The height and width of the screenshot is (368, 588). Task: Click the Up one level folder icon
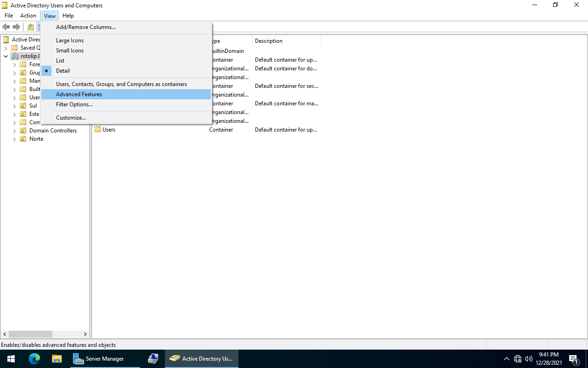click(x=31, y=27)
